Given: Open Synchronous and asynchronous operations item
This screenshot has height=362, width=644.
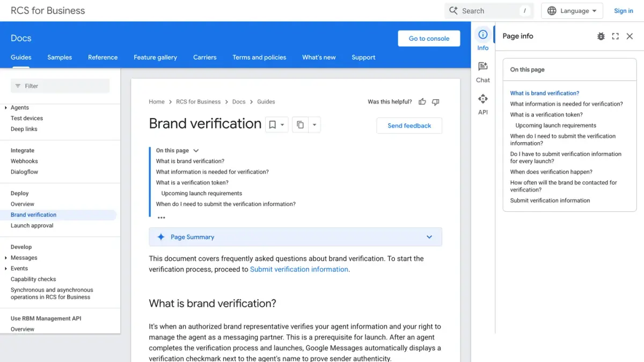Looking at the screenshot, I should point(52,293).
